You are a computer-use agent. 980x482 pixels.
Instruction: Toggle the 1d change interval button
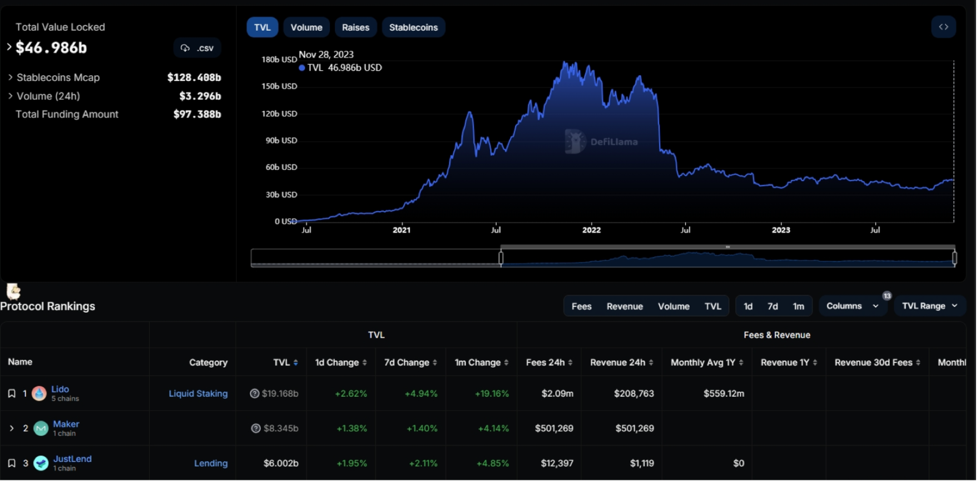pyautogui.click(x=748, y=306)
